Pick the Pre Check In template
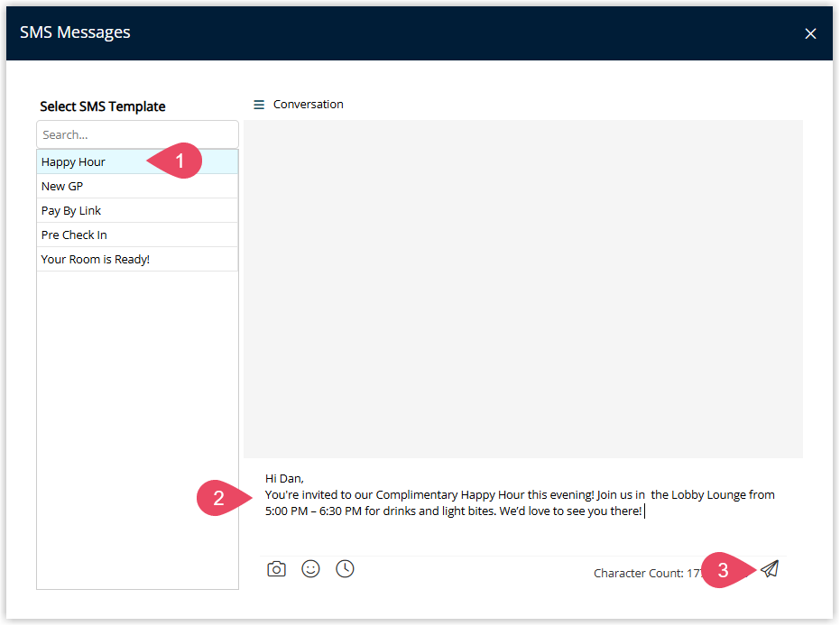Image resolution: width=840 pixels, height=626 pixels. [138, 235]
